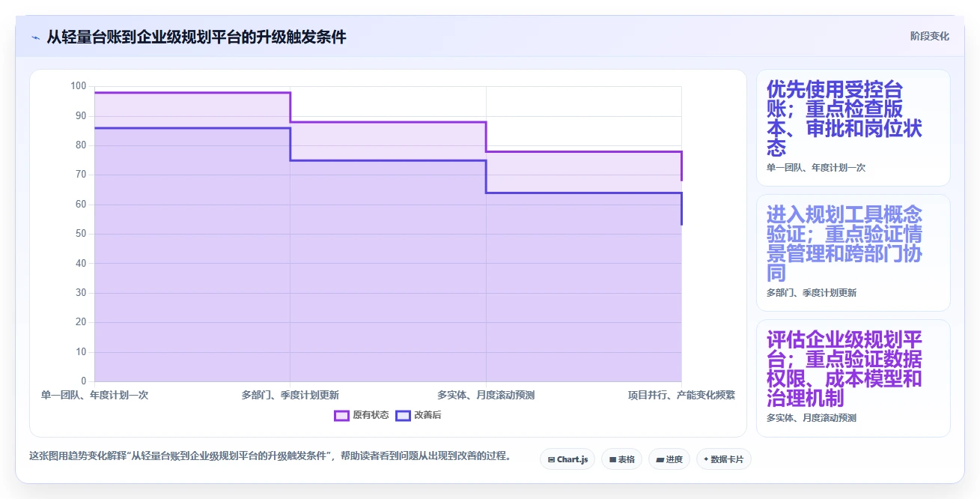Click x-axis label 多部门、季度计划更新

click(290, 395)
